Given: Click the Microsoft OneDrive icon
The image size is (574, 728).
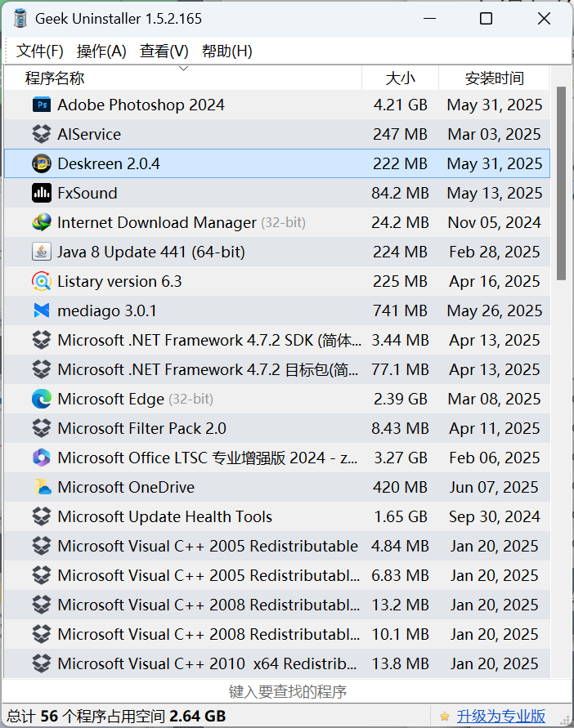Looking at the screenshot, I should tap(42, 487).
